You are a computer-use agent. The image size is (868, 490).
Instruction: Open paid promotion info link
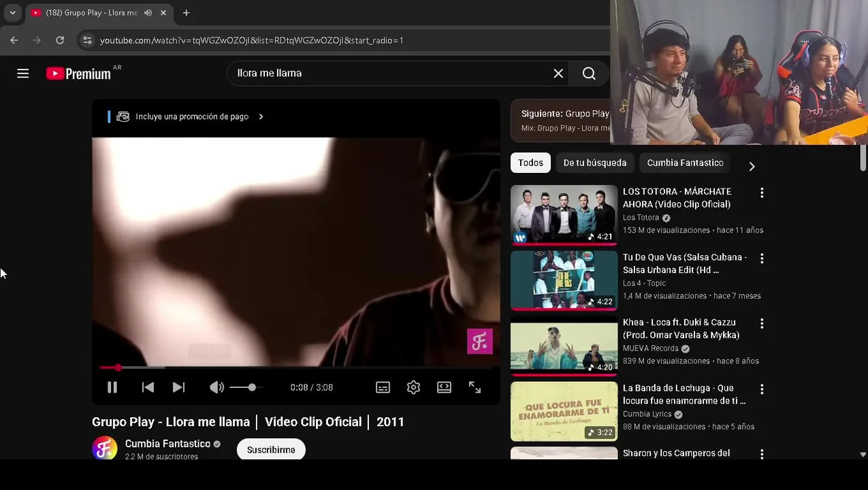(x=191, y=116)
